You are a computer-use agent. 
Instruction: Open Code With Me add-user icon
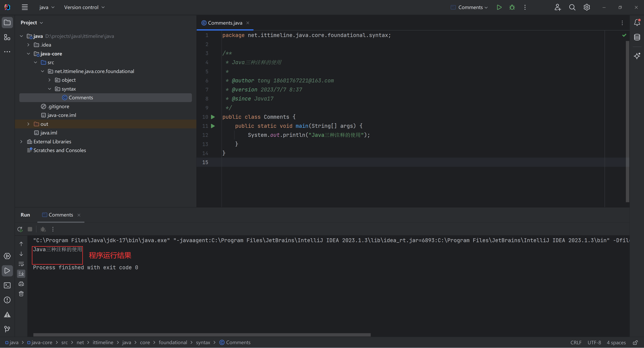coord(557,7)
